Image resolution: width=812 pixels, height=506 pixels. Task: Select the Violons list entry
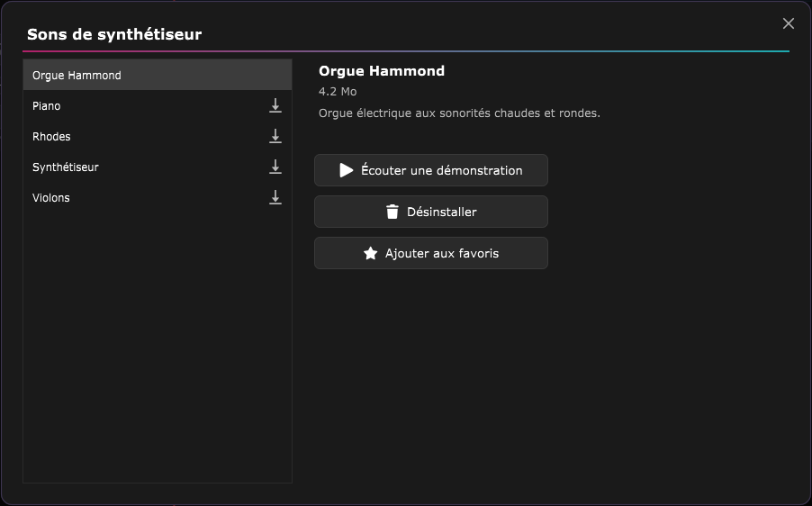(158, 197)
